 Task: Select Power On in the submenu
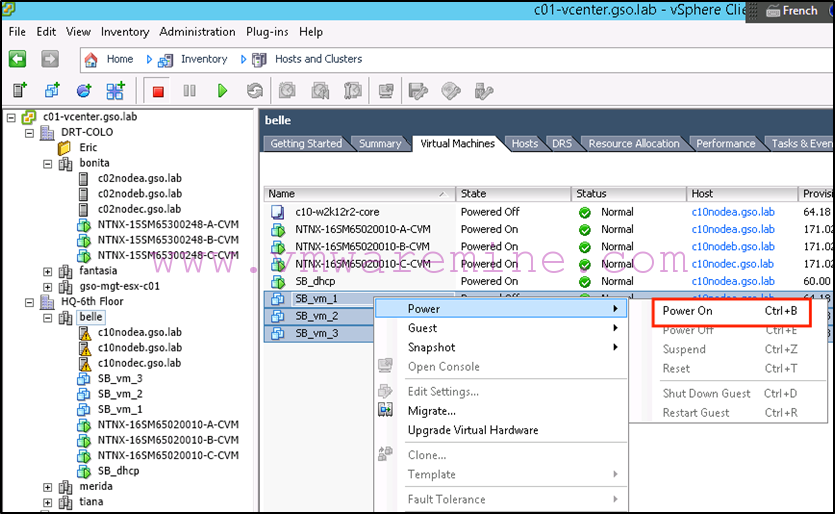coord(731,311)
